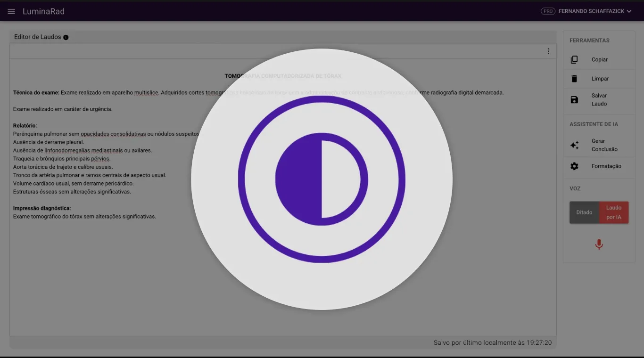Click the ASSISTENTE DE IA section header
The image size is (644, 358).
(x=594, y=124)
